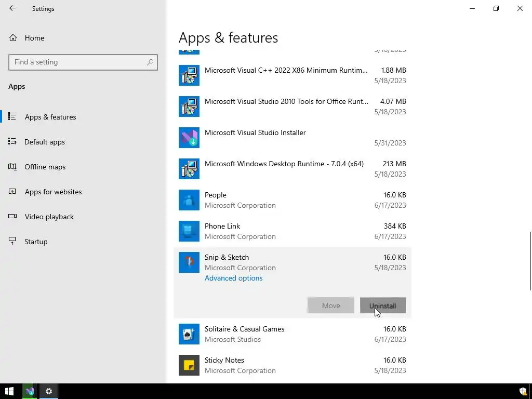Click Microsoft Visual Studio Installer icon
Screen dimensions: 532x399
pyautogui.click(x=189, y=138)
